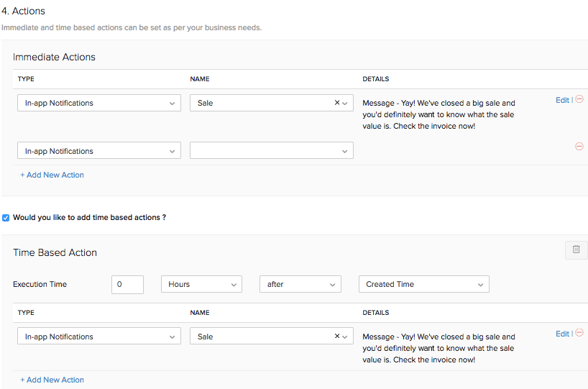
Task: Open second immediate action Type dropdown
Action: tap(98, 151)
